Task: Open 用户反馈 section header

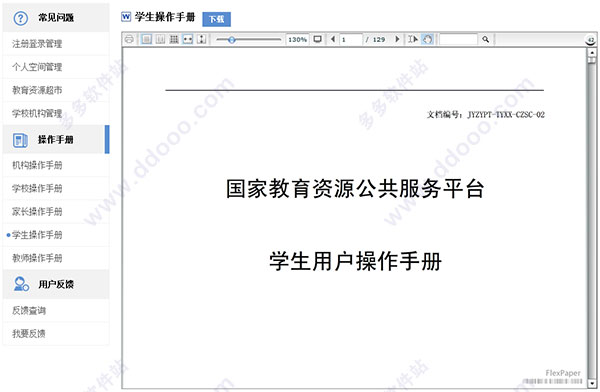Action: click(56, 284)
